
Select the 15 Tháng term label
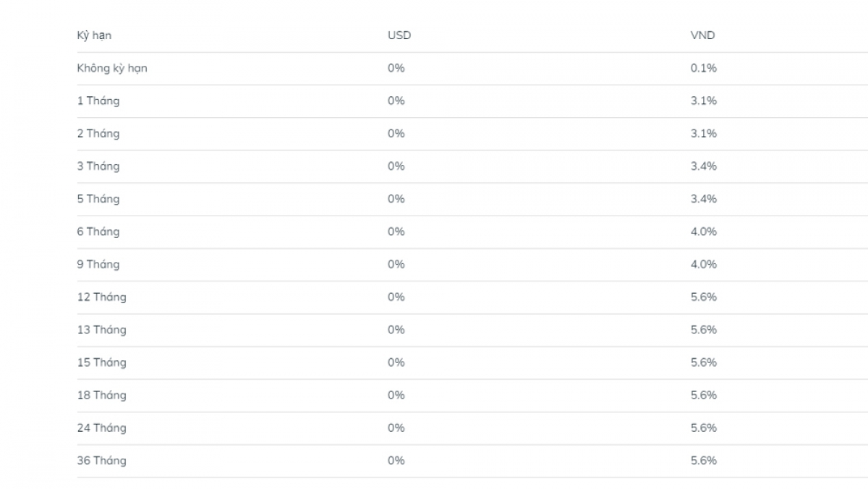point(101,362)
